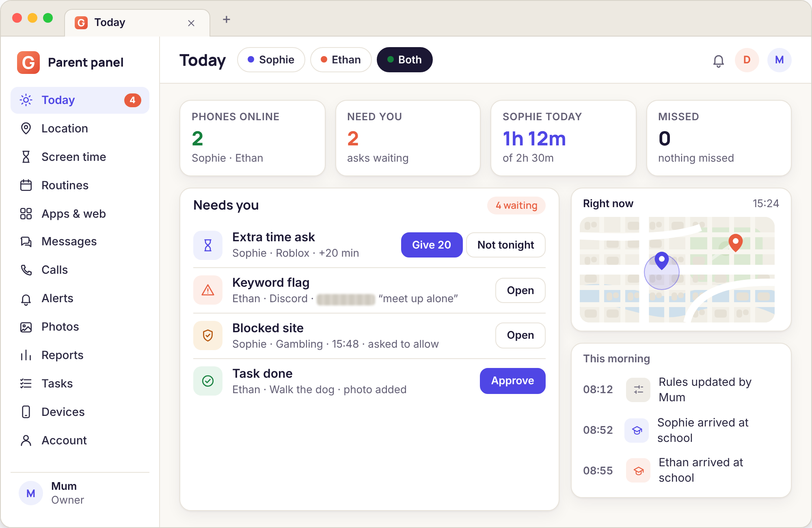The width and height of the screenshot is (812, 528).
Task: Click the Calls phone icon
Action: pyautogui.click(x=26, y=270)
